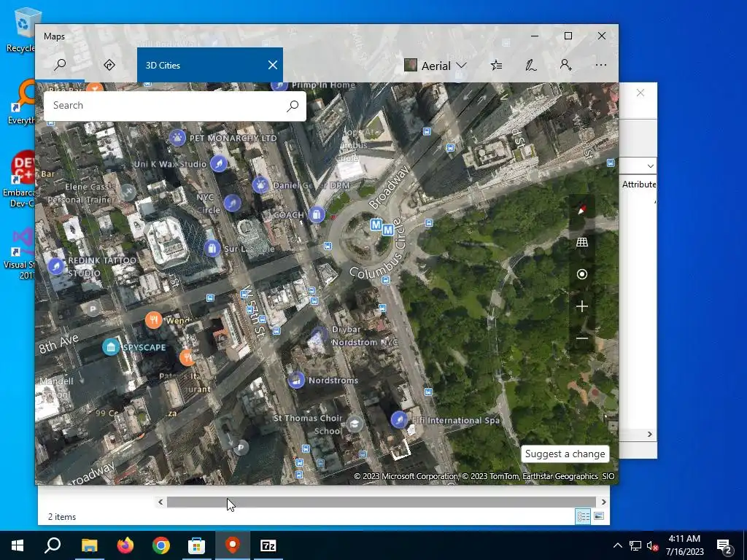Click scrollbar left arrow in background window
747x560 pixels.
[x=160, y=502]
